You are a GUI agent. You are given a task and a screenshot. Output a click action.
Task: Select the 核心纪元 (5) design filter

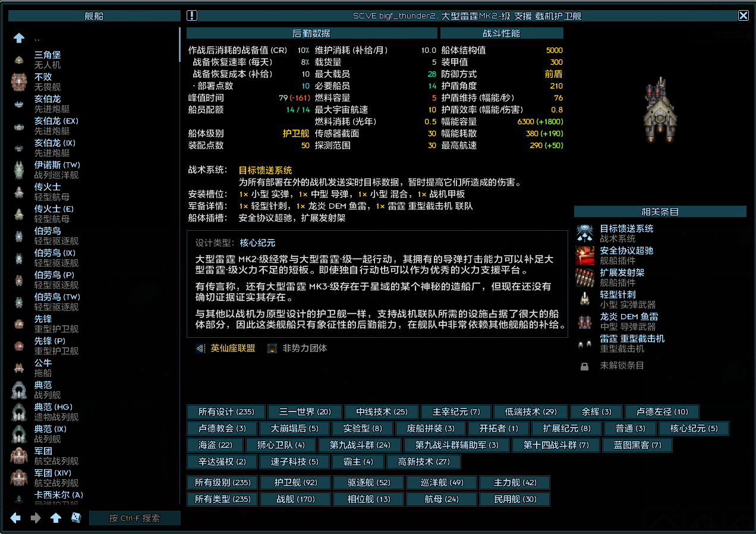pyautogui.click(x=694, y=428)
